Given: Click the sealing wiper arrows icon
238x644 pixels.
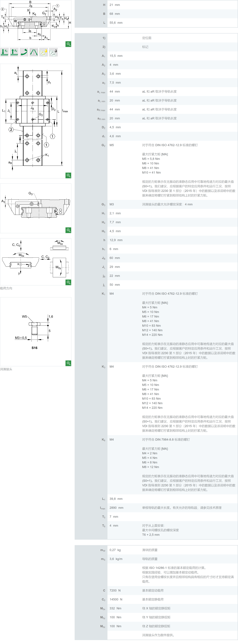Looking at the screenshot, I should [34, 52].
